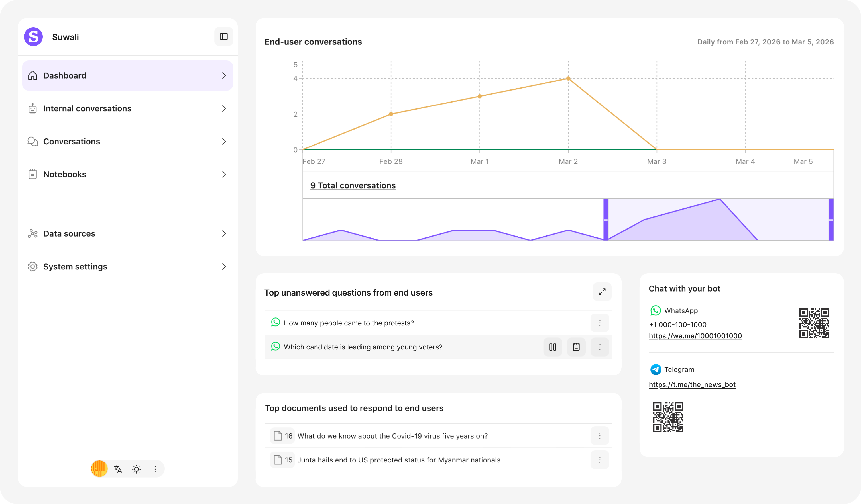Expand Internal conversations chevron

[224, 108]
